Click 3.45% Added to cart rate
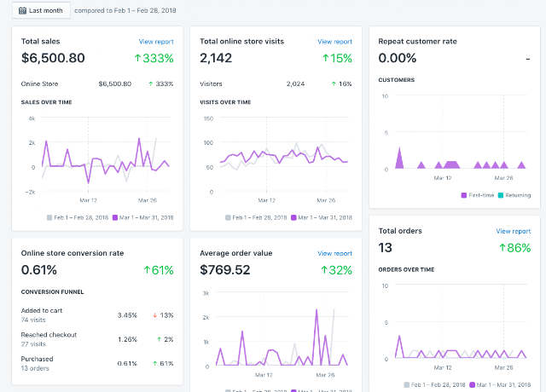546x392 pixels. pyautogui.click(x=127, y=315)
